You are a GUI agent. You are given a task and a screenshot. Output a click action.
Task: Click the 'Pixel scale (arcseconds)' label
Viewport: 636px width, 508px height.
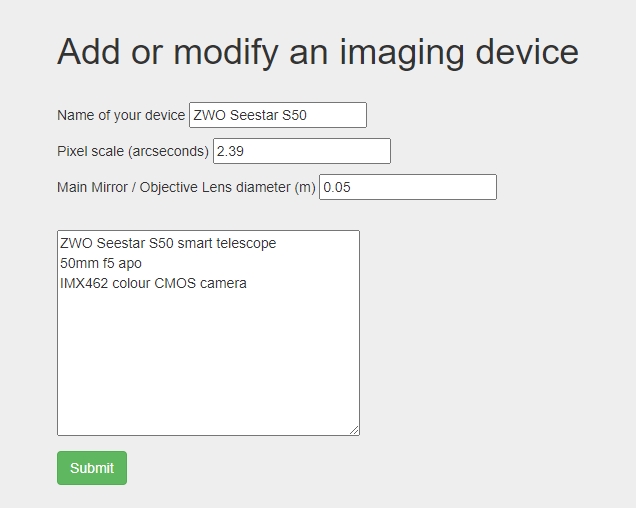point(133,151)
